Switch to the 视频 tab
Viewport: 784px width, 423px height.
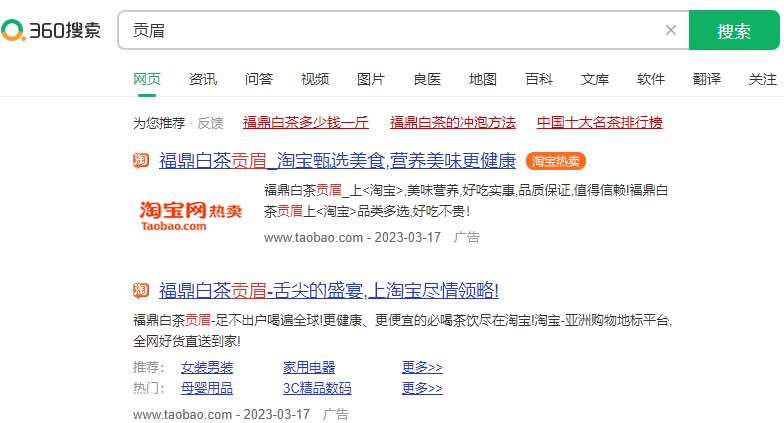pyautogui.click(x=315, y=79)
